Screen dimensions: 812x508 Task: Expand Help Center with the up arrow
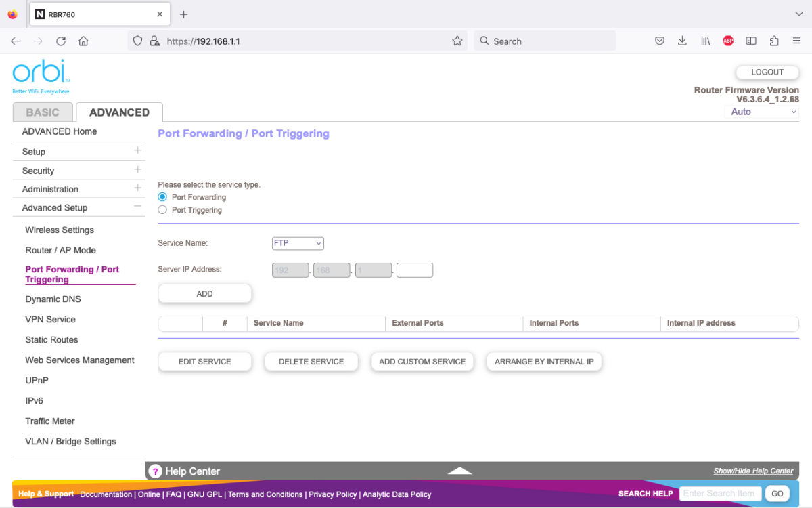[459, 470]
